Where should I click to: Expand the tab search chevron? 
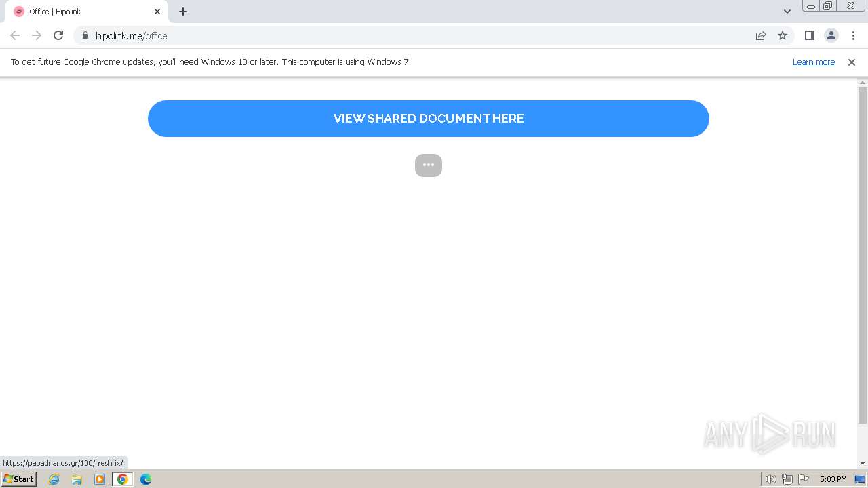coord(787,12)
